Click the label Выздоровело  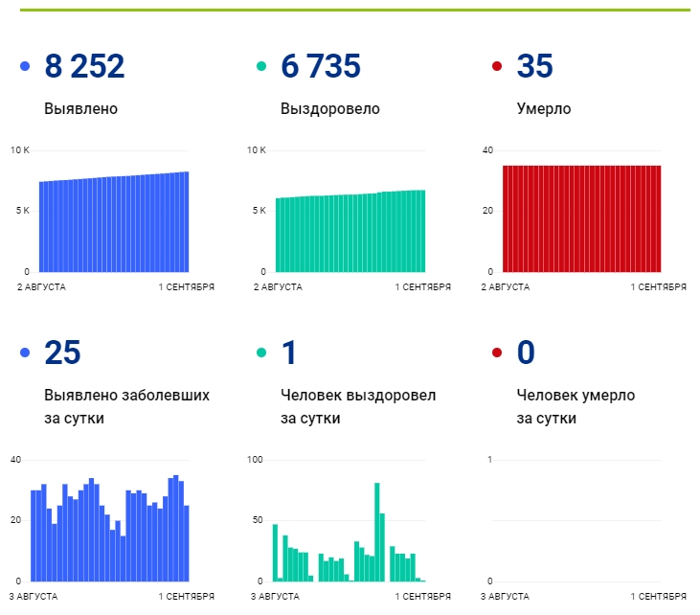tap(330, 108)
